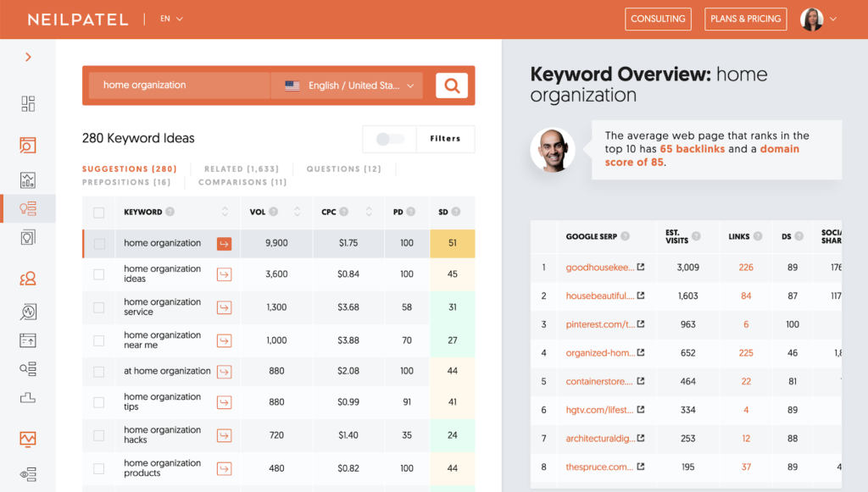The image size is (868, 492).
Task: Click the arrow icon for home organization tips
Action: [x=224, y=402]
